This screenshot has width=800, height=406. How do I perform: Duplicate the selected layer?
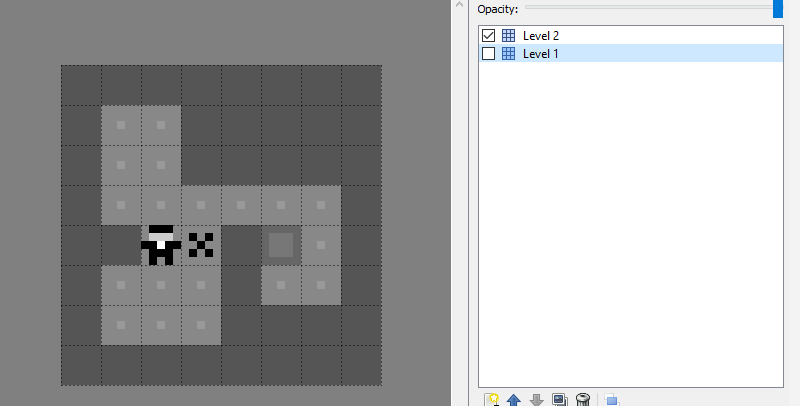[559, 400]
